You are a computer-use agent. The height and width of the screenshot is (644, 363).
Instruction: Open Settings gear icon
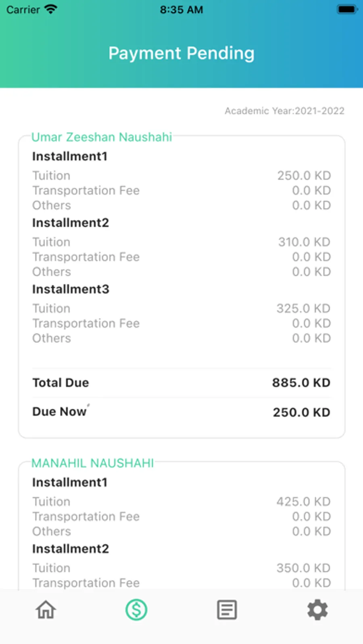click(317, 610)
